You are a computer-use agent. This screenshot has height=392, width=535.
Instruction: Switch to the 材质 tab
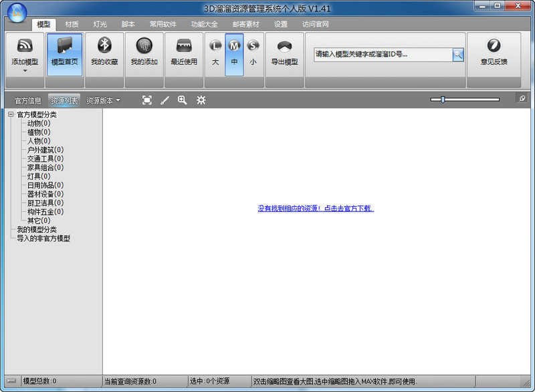pyautogui.click(x=72, y=24)
